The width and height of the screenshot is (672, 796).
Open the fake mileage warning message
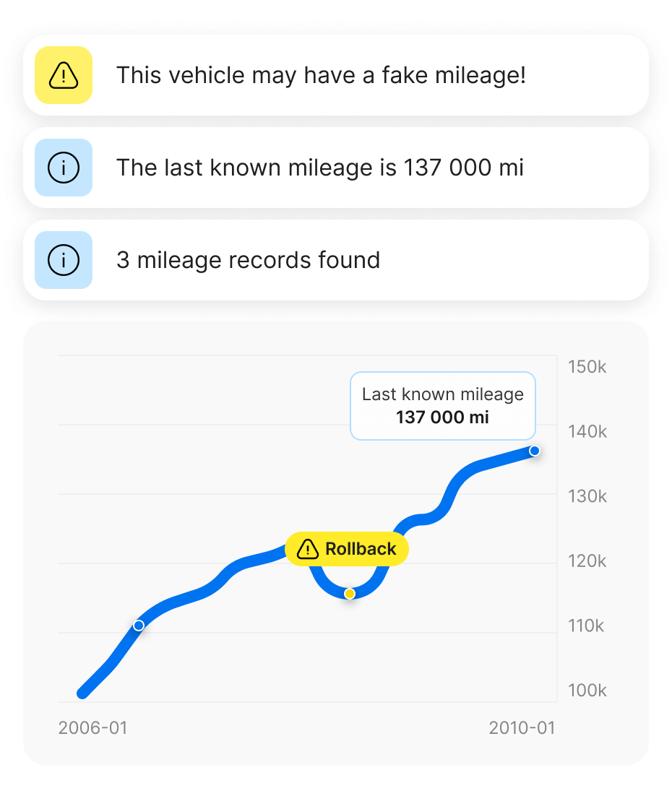[321, 75]
